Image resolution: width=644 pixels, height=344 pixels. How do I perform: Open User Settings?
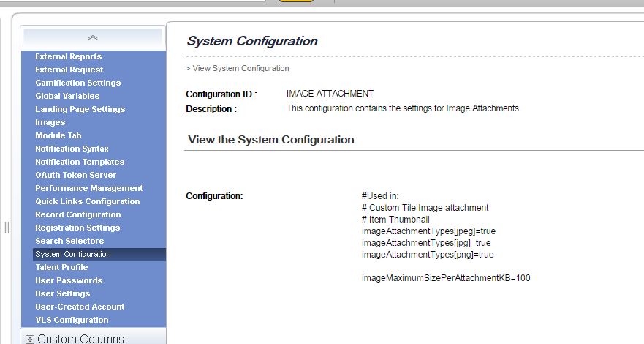click(62, 293)
